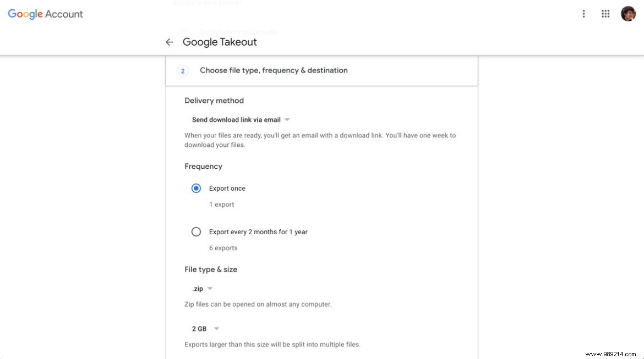Select the Export once radio button

pos(196,187)
